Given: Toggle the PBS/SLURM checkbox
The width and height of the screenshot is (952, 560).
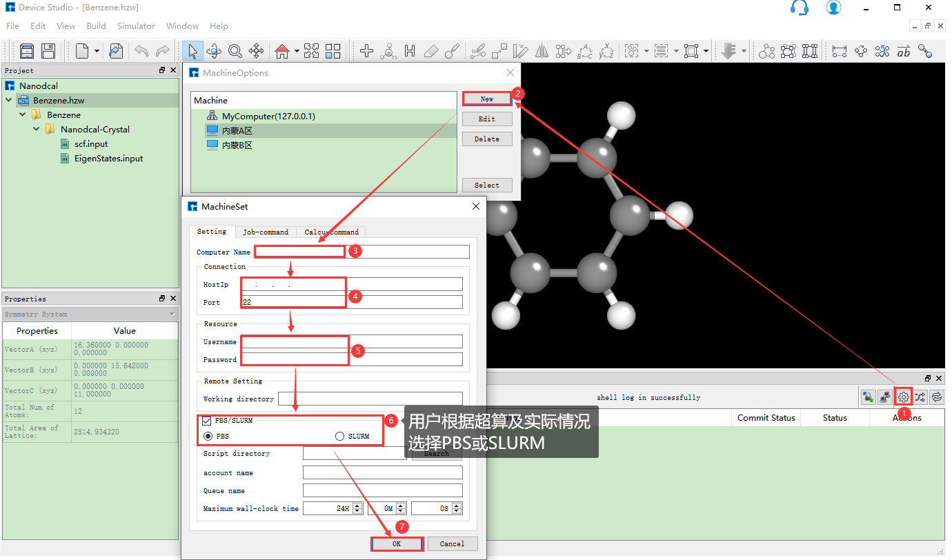Looking at the screenshot, I should pos(207,421).
